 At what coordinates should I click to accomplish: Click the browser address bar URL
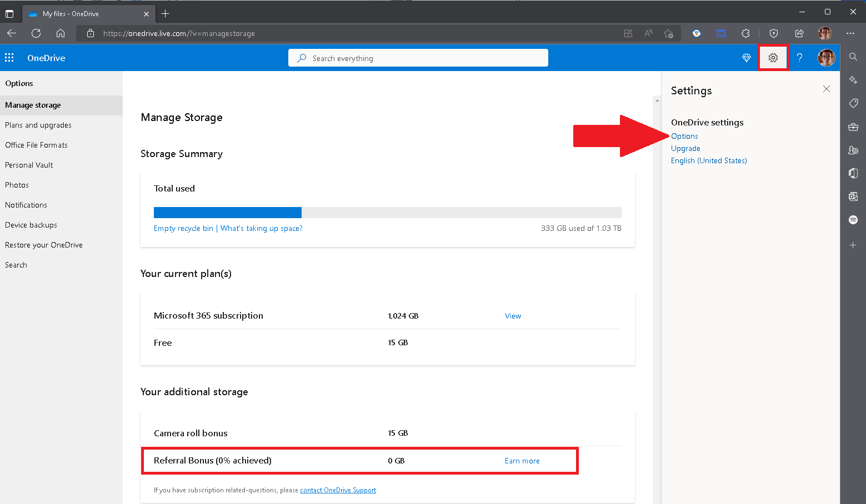pyautogui.click(x=179, y=33)
